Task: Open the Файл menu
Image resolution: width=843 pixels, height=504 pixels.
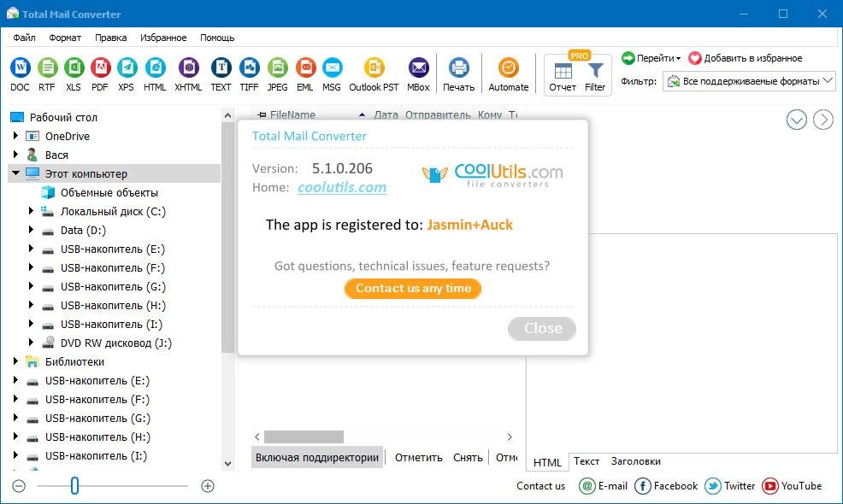Action: [x=24, y=38]
